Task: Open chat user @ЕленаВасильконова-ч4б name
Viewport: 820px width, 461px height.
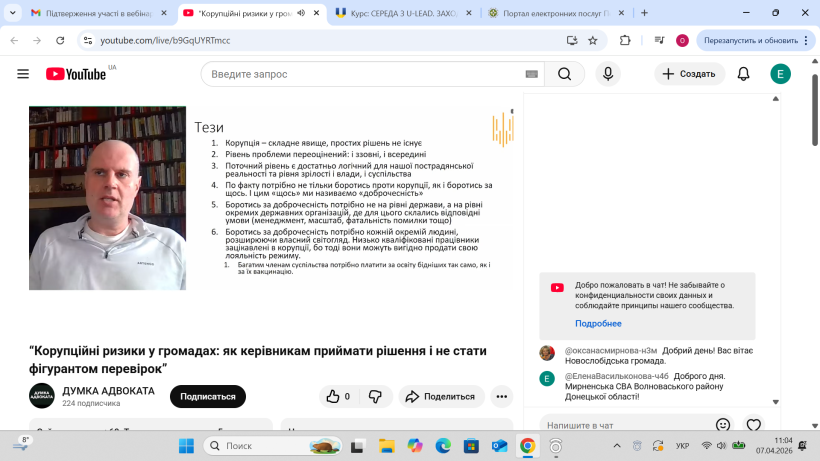Action: [x=617, y=376]
